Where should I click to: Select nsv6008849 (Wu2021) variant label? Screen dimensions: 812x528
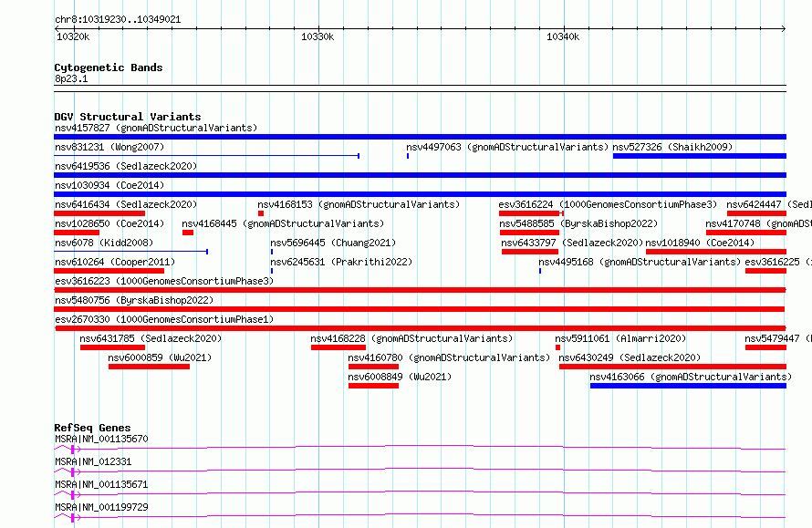pyautogui.click(x=400, y=377)
